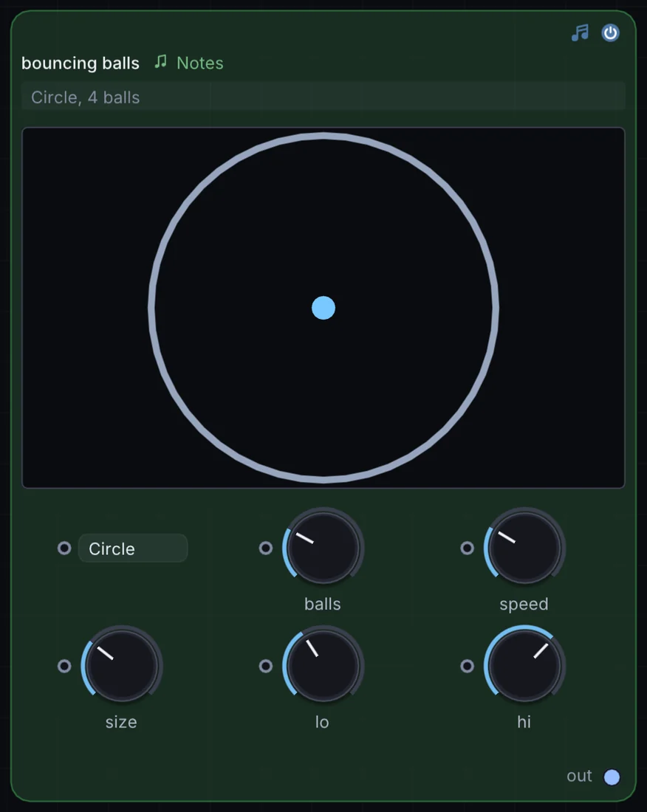
Task: Click the modulation port beside balls knob
Action: [266, 548]
